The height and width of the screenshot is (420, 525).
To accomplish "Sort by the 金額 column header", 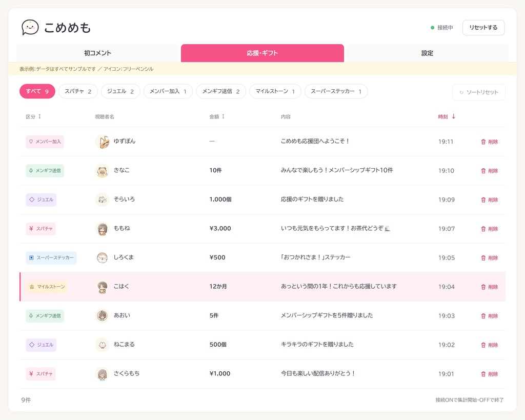I will pyautogui.click(x=217, y=116).
